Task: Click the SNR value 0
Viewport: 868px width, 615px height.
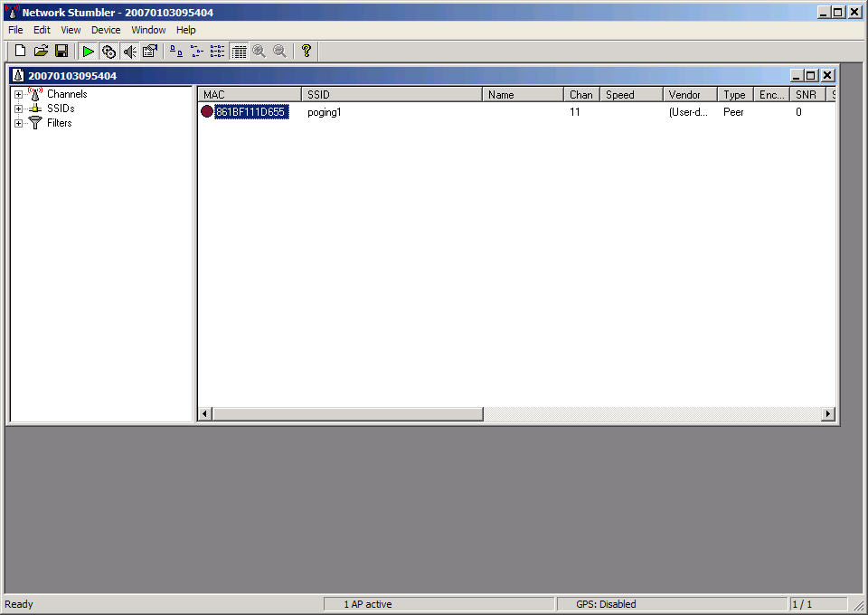Action: (x=798, y=112)
